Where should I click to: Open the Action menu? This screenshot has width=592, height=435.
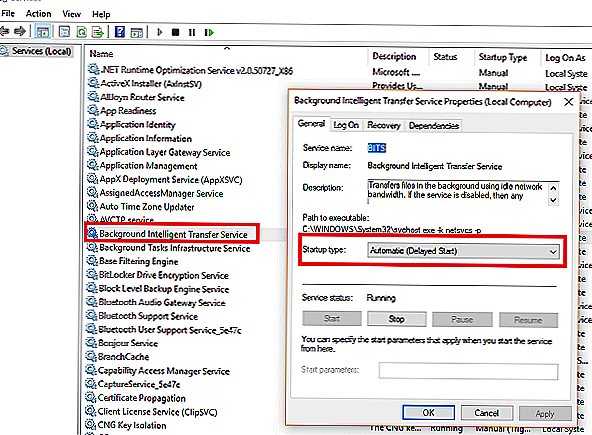39,14
